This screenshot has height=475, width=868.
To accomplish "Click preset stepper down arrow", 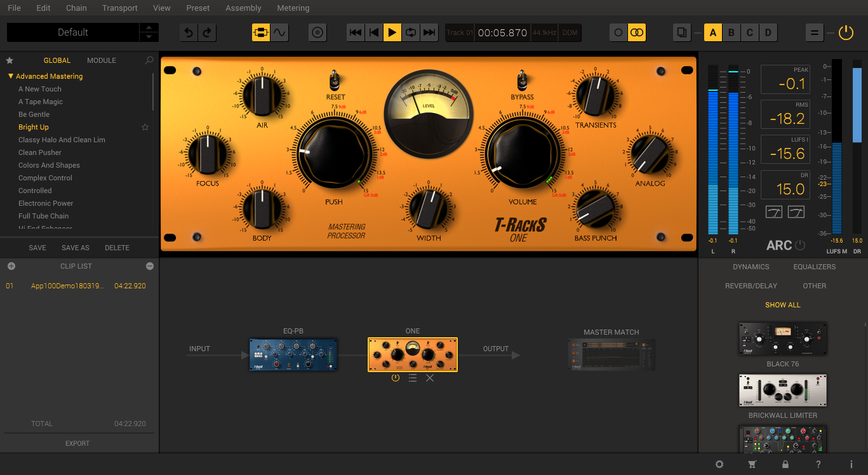I will [149, 37].
